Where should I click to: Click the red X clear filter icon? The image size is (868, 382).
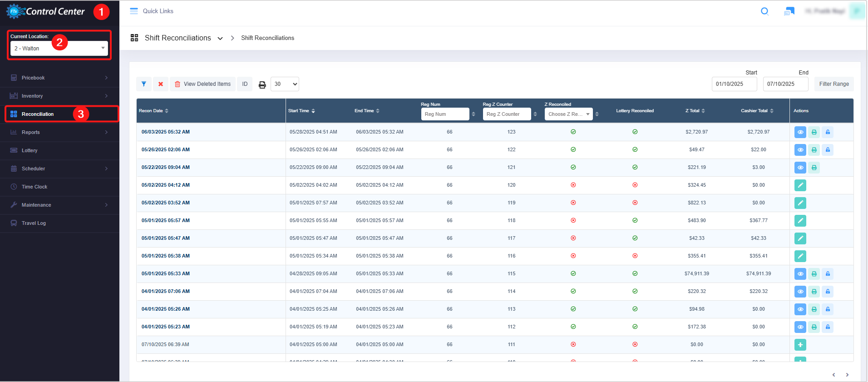point(161,84)
